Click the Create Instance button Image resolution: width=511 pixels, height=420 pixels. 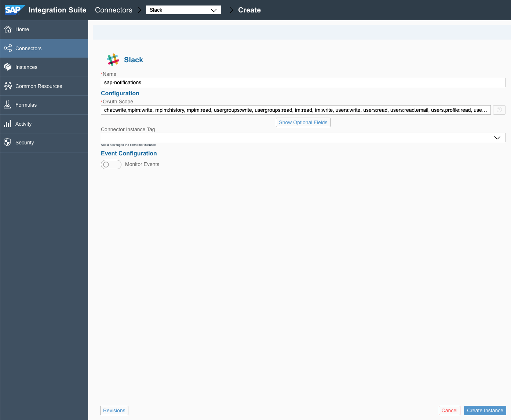(485, 410)
